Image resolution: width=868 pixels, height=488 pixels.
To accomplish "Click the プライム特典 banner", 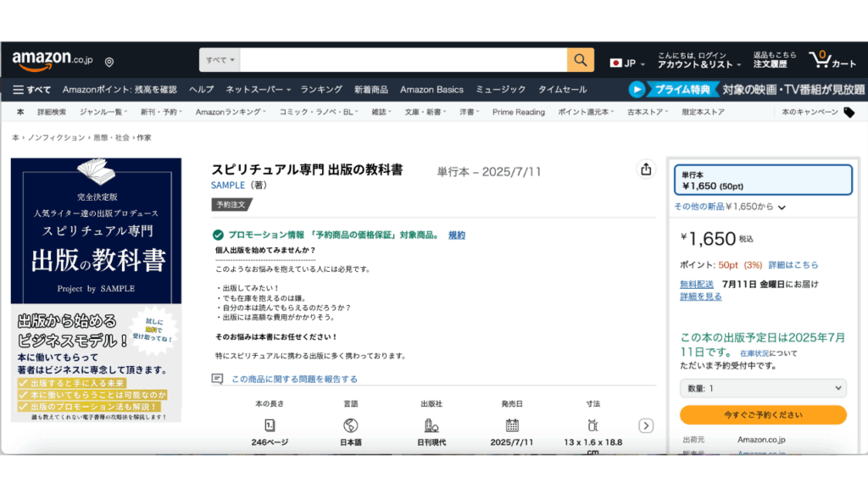I will click(682, 89).
